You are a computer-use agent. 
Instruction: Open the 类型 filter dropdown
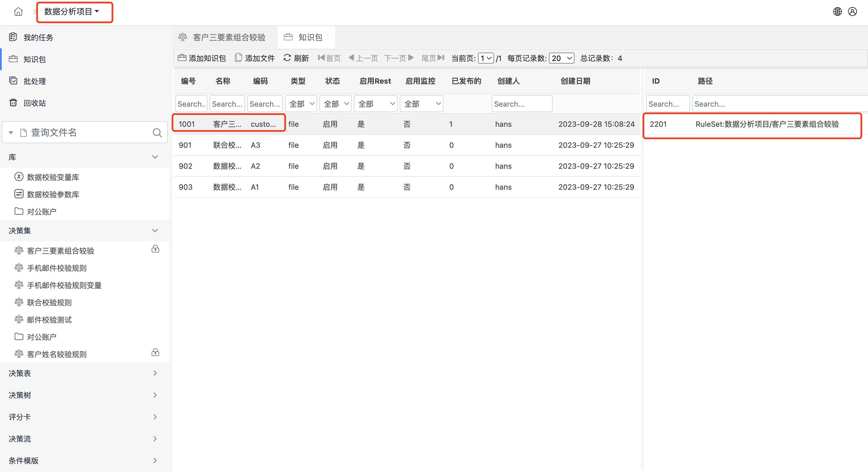[x=301, y=104]
